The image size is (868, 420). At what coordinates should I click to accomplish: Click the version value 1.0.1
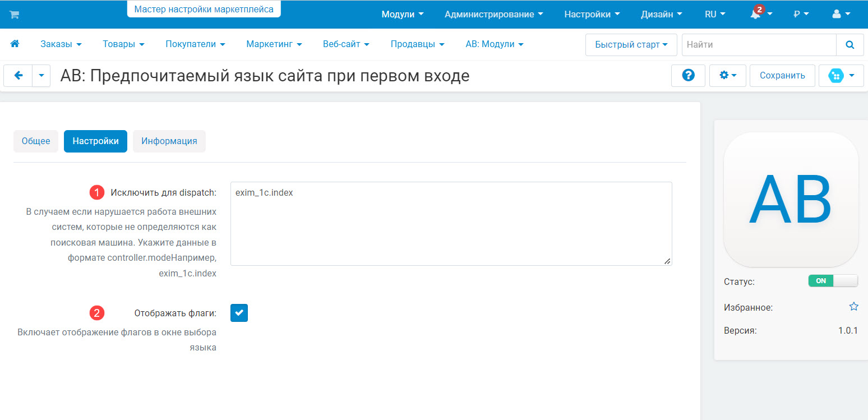click(x=848, y=330)
